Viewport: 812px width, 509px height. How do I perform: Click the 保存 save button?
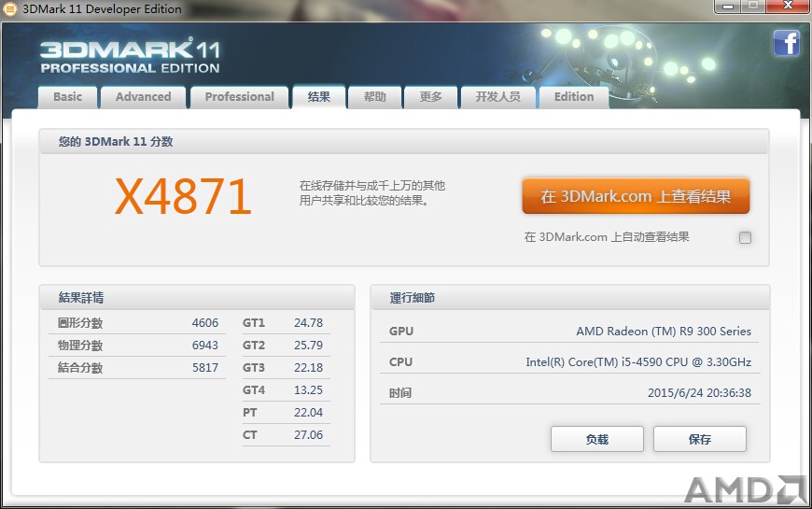point(700,440)
